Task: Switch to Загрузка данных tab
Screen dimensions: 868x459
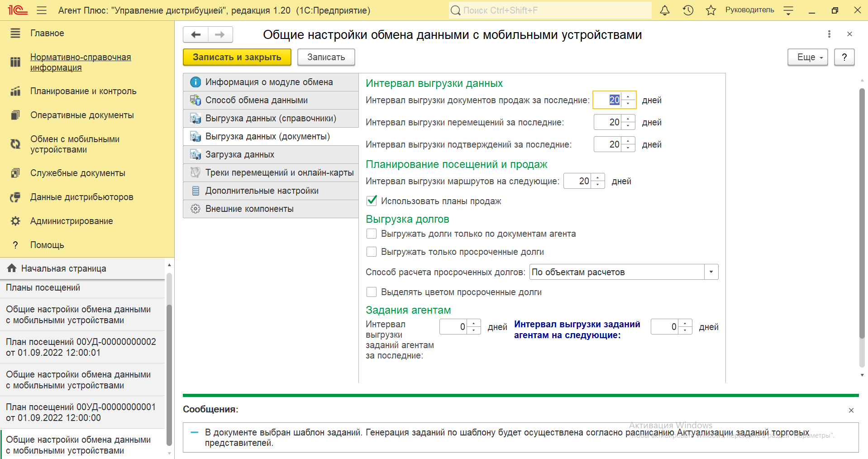Action: (x=271, y=154)
